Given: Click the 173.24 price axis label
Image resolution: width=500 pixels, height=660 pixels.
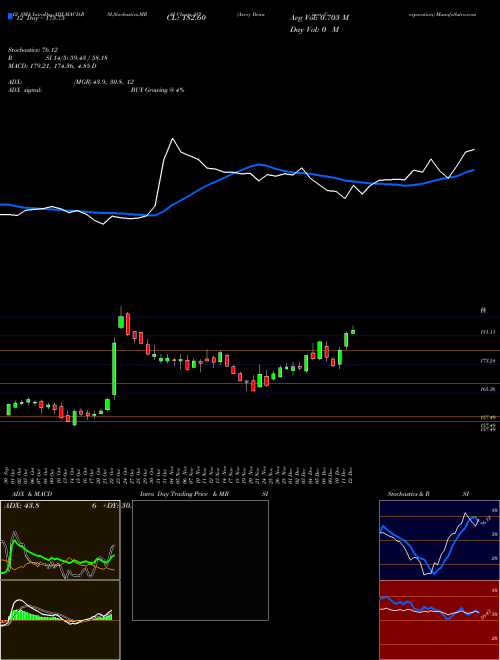Looking at the screenshot, I should pyautogui.click(x=487, y=361).
